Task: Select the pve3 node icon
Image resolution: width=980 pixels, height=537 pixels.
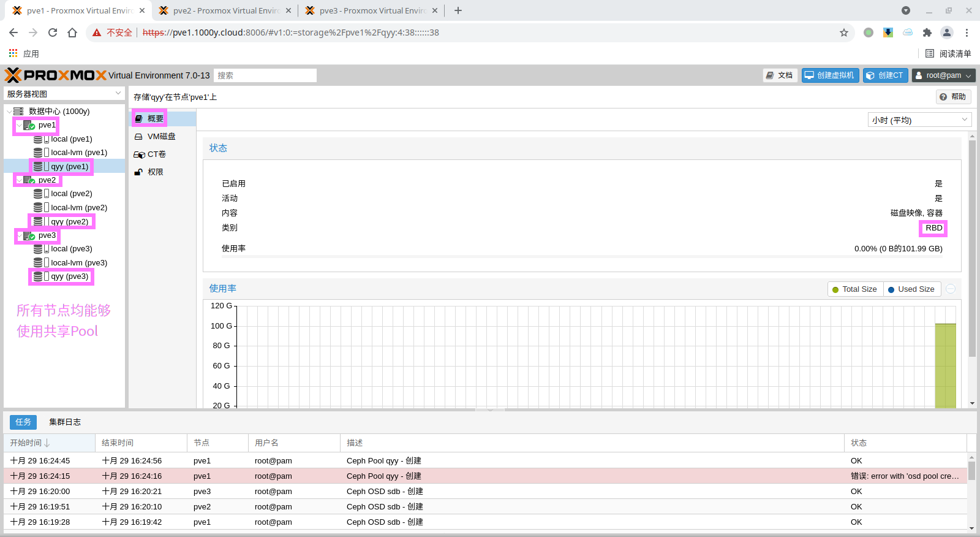Action: click(29, 235)
